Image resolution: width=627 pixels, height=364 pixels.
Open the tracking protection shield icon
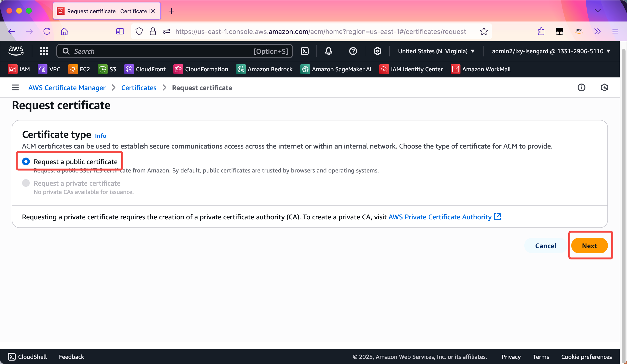[x=139, y=31]
